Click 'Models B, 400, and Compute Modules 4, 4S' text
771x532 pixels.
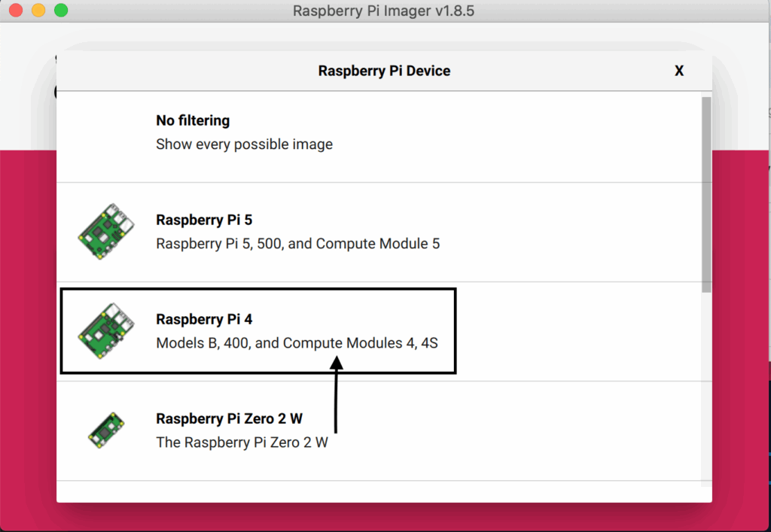[297, 343]
